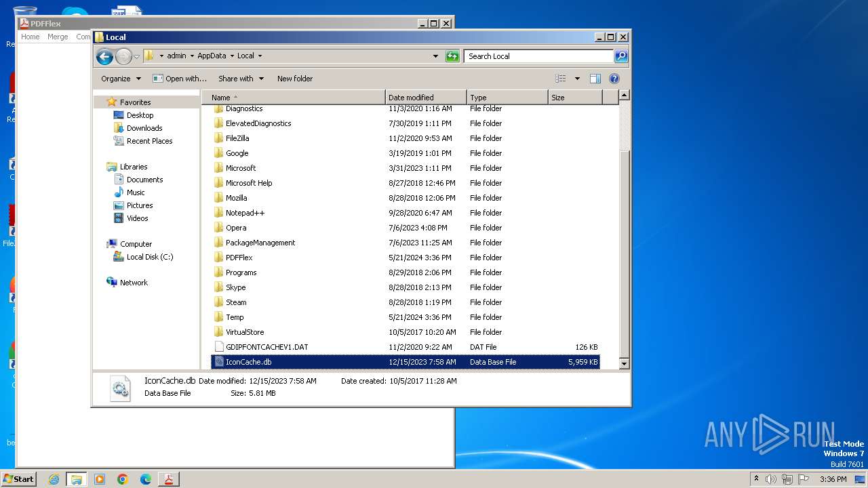Switch to PDFFlex taskbar button
Viewport: 868px width, 488px height.
(168, 479)
